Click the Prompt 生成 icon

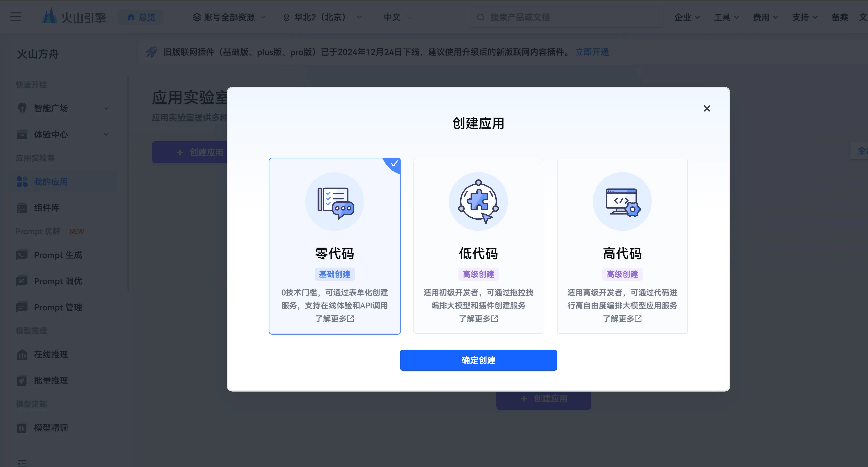[x=22, y=255]
